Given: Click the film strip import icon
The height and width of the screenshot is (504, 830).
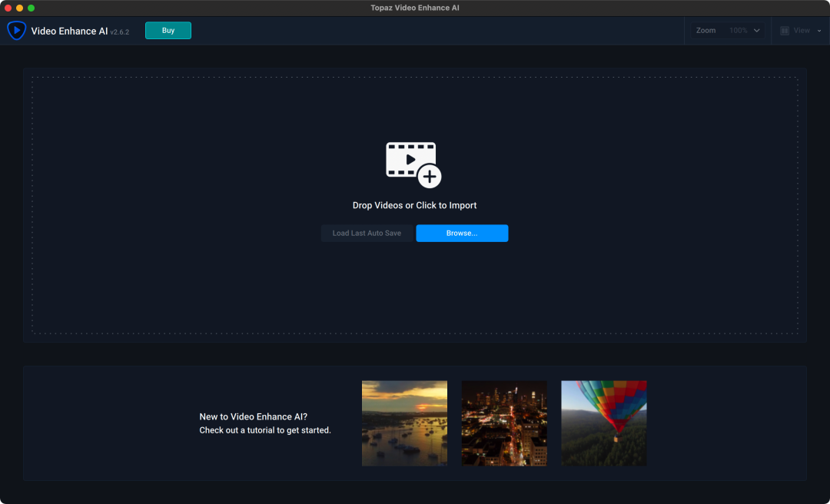Looking at the screenshot, I should pos(413,164).
